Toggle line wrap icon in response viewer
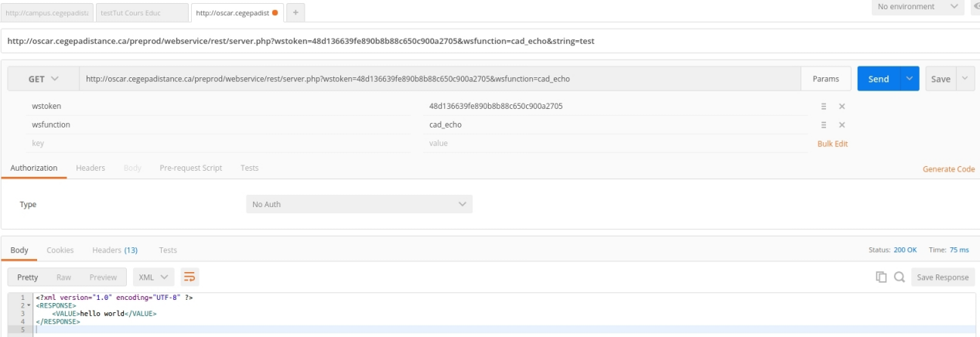 coord(190,277)
